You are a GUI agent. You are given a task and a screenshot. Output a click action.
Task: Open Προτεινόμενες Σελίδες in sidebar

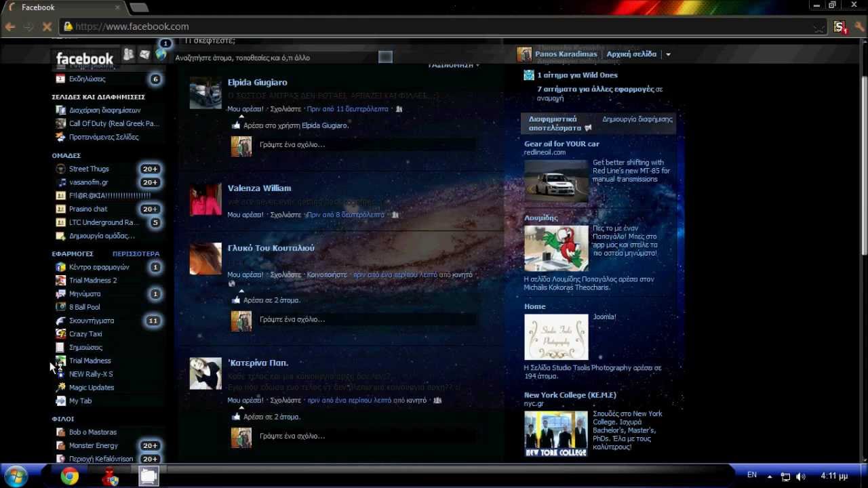[x=104, y=137]
